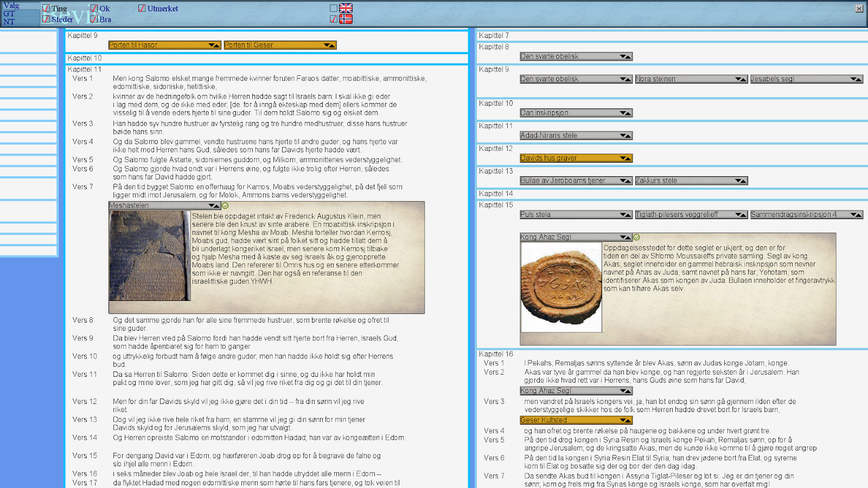Click the Vers 6 label in Kapittel 16
Image resolution: width=868 pixels, height=488 pixels.
494,458
